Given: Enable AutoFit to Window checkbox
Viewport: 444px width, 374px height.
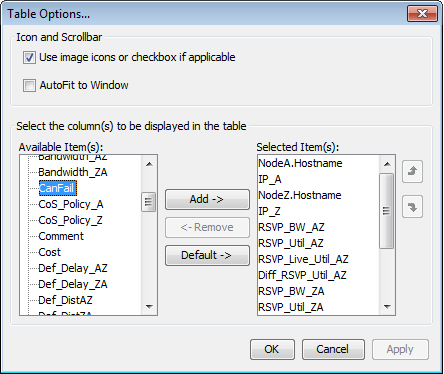Looking at the screenshot, I should coord(29,85).
